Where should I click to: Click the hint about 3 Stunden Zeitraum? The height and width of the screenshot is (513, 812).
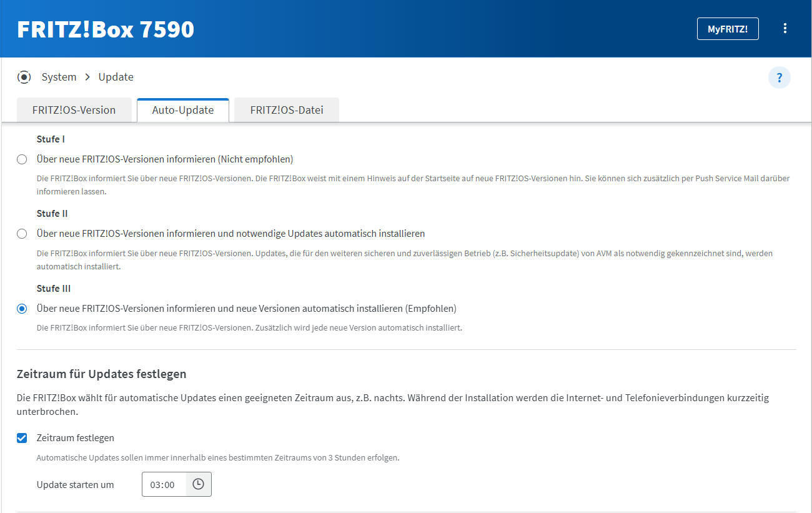point(218,457)
